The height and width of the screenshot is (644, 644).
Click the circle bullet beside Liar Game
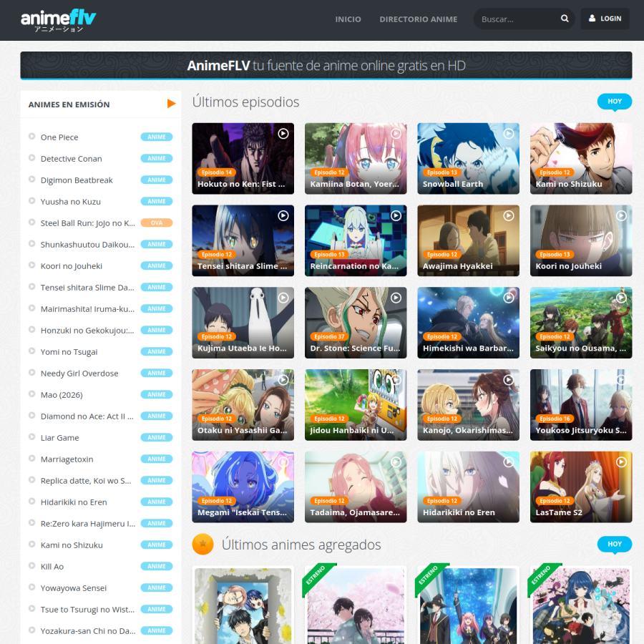click(31, 436)
